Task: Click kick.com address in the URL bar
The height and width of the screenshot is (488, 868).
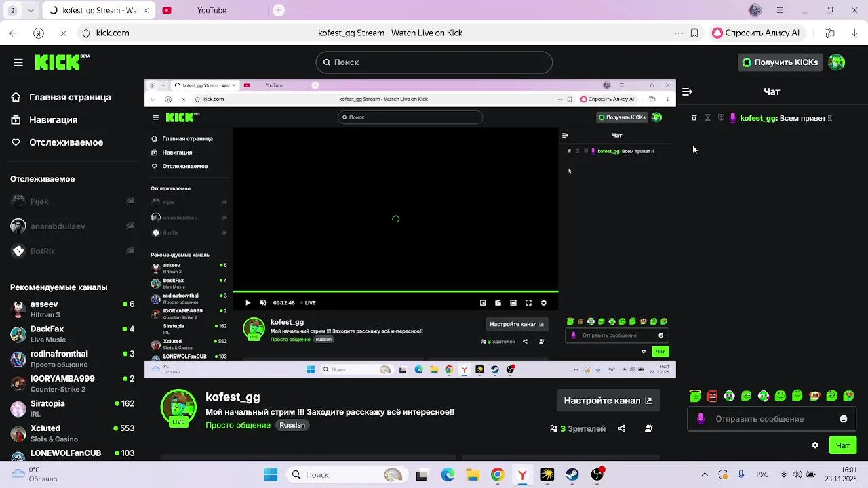Action: click(x=113, y=33)
